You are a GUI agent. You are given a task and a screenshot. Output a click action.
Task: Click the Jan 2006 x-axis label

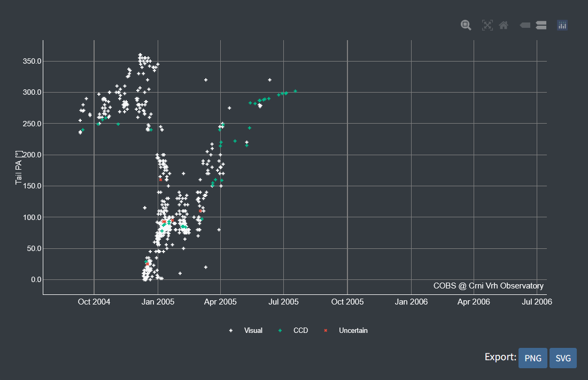(411, 302)
